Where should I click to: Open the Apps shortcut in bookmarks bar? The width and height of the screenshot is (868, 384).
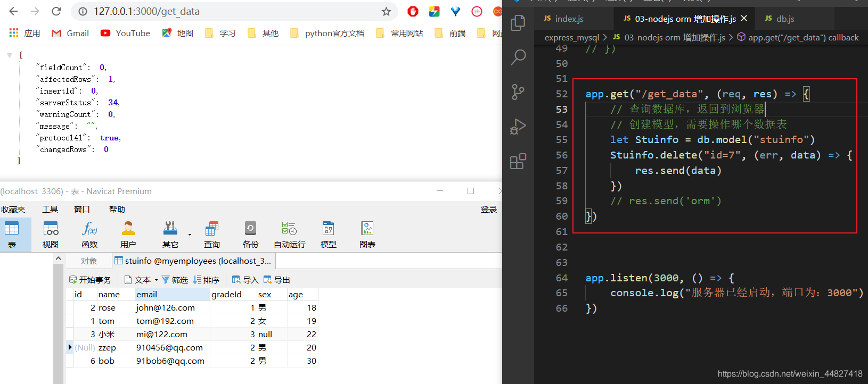click(x=24, y=33)
